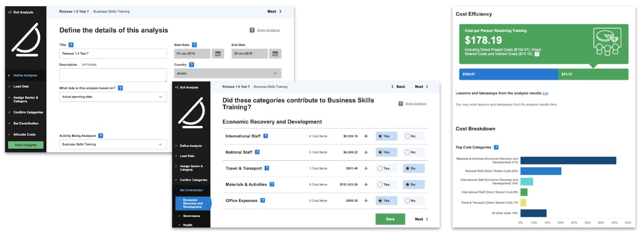The image size is (644, 236).
Task: Click into the Description text field
Action: click(x=112, y=75)
